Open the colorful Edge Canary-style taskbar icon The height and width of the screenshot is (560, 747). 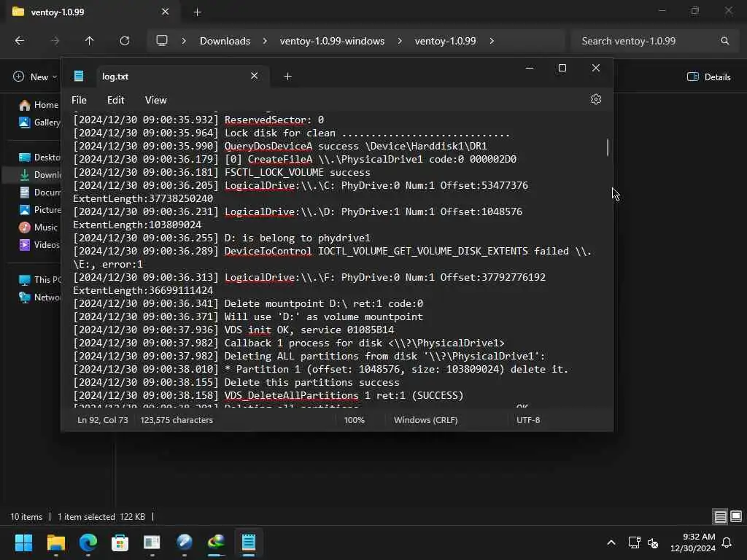(x=216, y=542)
